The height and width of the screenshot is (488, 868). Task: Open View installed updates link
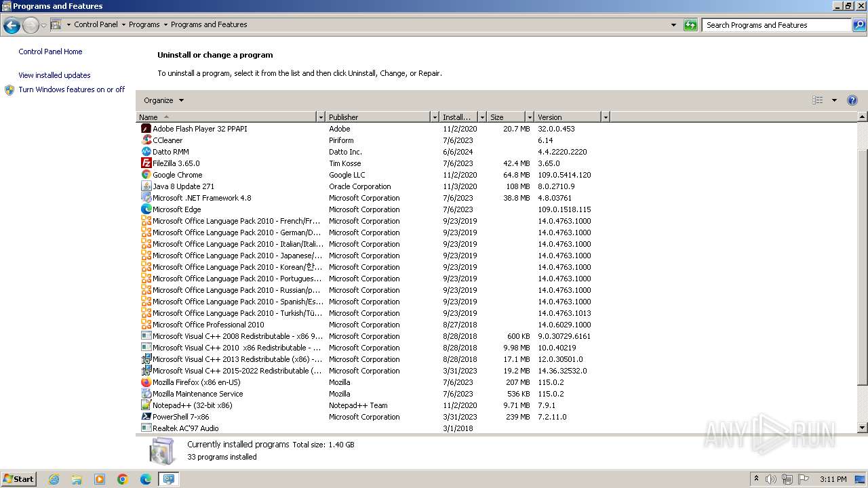coord(54,75)
